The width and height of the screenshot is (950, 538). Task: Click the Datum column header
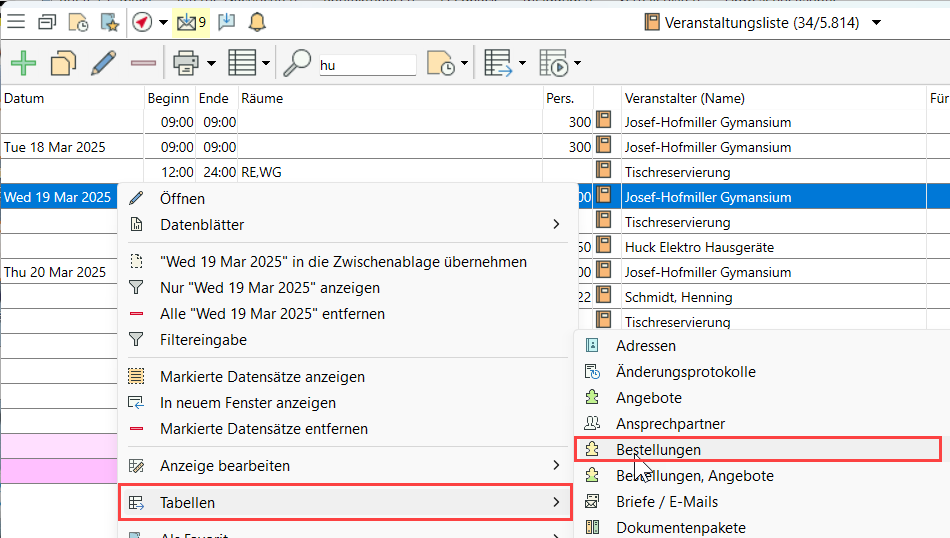[24, 98]
